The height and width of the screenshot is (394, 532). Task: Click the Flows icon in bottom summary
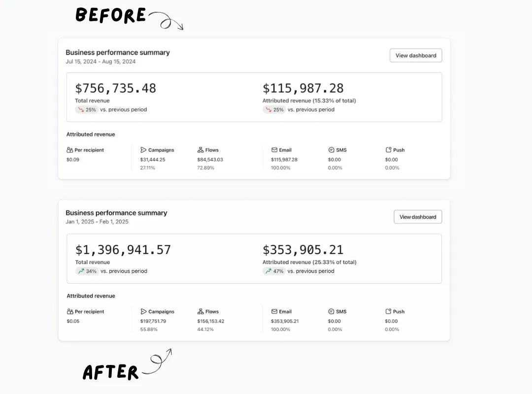coord(200,311)
